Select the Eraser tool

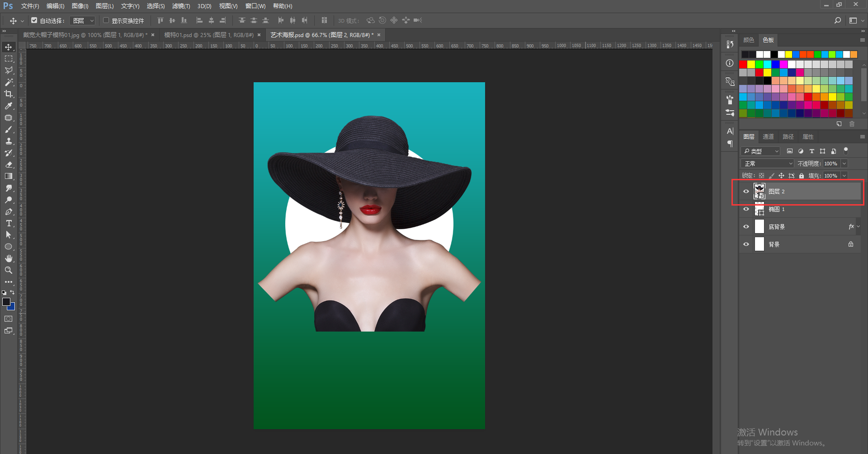pos(9,164)
